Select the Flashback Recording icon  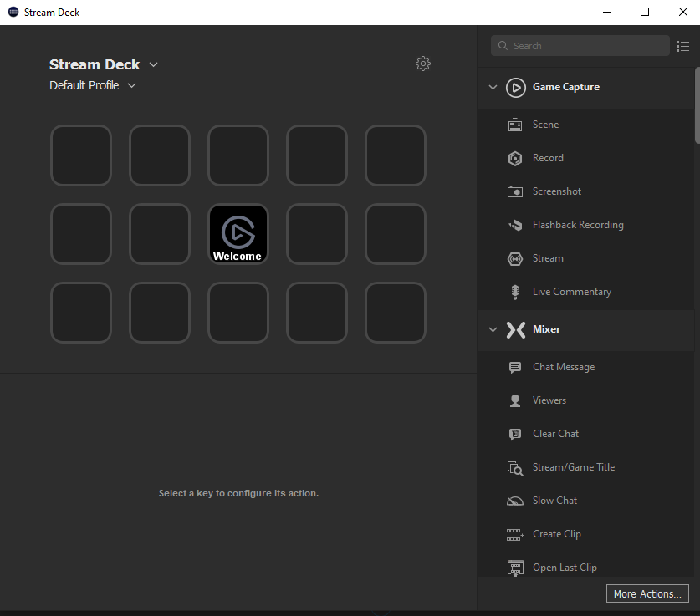(515, 225)
